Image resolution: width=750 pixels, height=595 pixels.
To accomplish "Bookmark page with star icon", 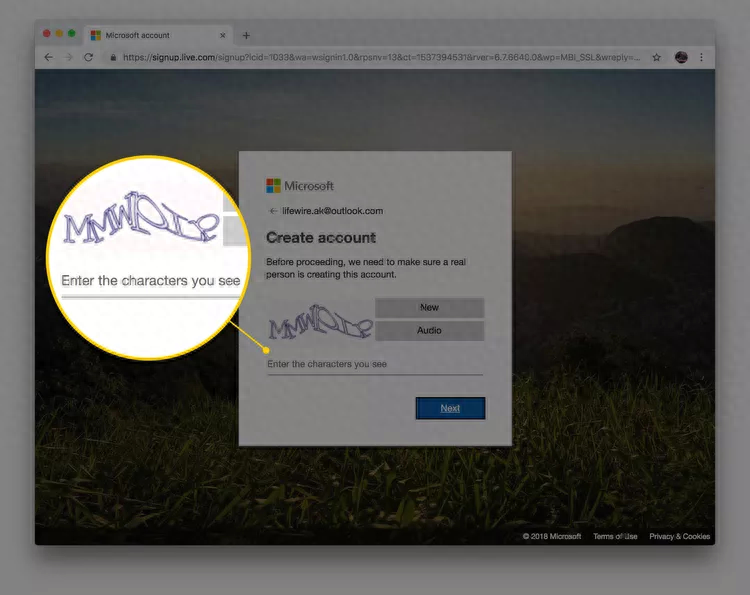I will click(657, 57).
